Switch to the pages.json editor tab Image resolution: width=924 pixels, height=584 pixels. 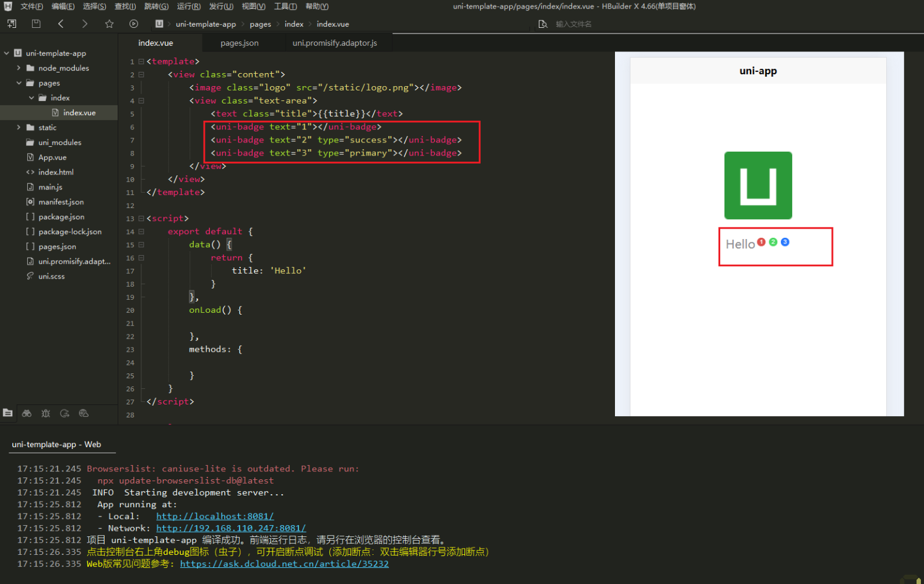pos(240,43)
